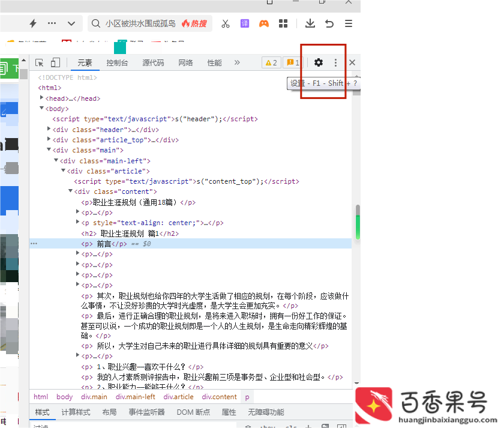Open the 热搜 hot search link

click(x=194, y=23)
